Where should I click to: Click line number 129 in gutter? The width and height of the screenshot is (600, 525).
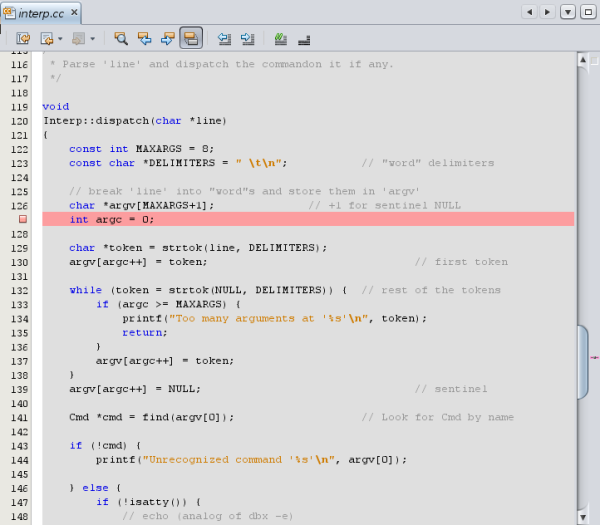click(x=20, y=248)
